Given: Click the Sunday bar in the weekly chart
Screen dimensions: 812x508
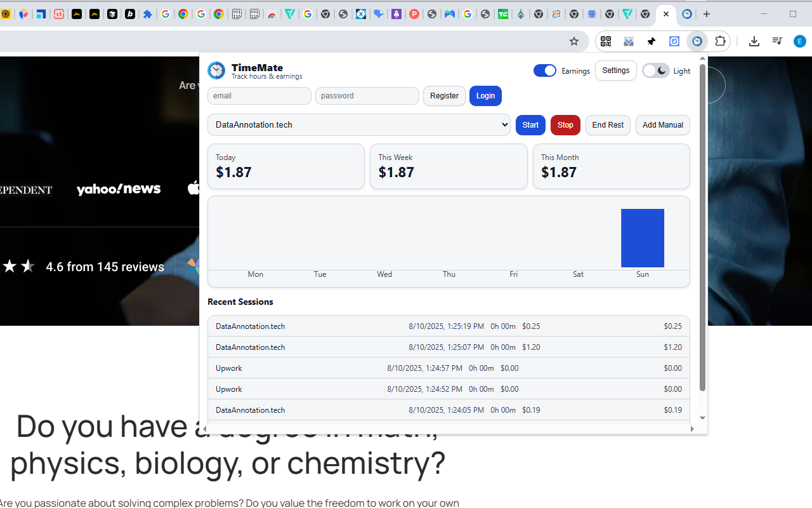Looking at the screenshot, I should (643, 238).
